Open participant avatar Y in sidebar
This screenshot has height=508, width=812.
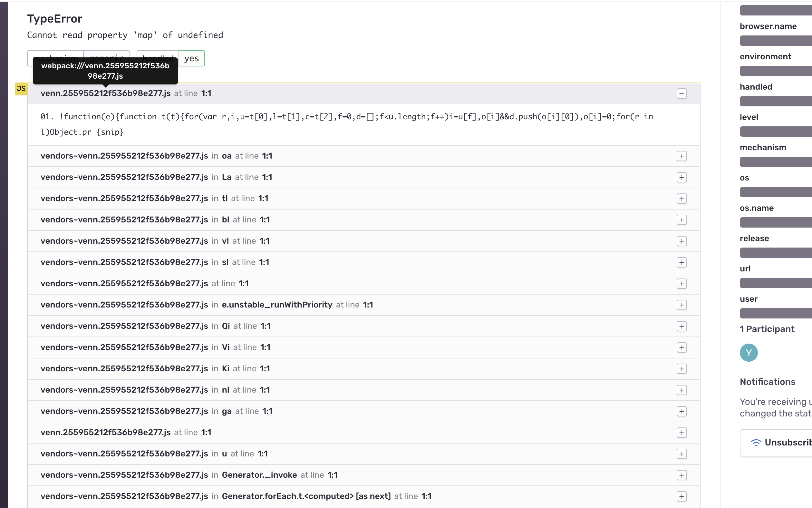(749, 352)
